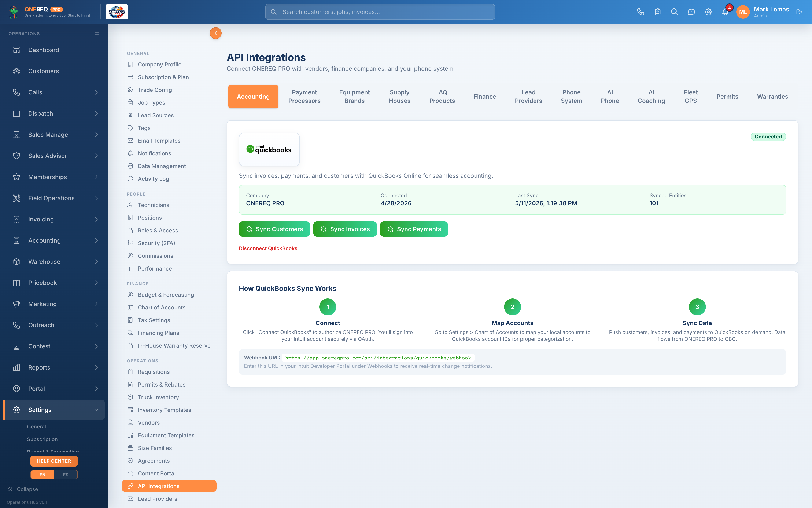Expand the Reports sidebar menu
This screenshot has width=812, height=508.
coord(54,368)
